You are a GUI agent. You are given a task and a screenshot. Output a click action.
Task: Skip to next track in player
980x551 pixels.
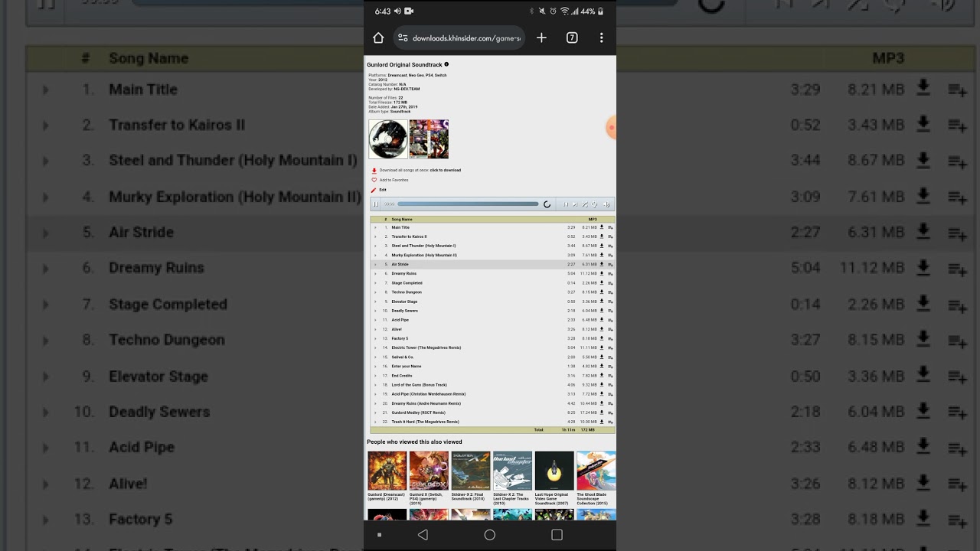[575, 204]
